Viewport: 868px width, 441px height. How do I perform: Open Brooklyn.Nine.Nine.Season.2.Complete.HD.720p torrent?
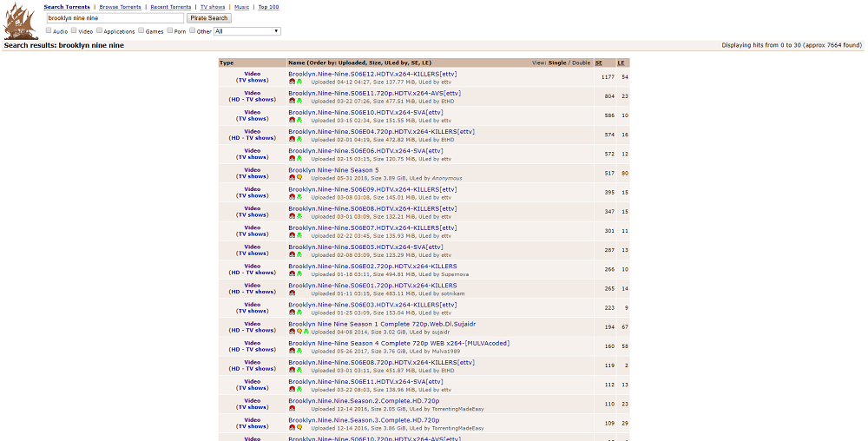[x=364, y=401]
